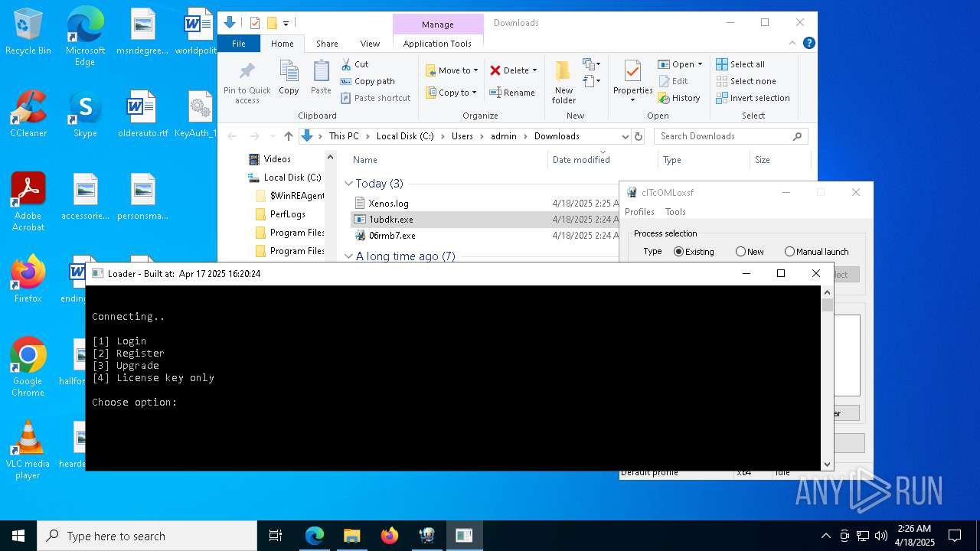
Task: Select the Adobe Acrobat desktop icon
Action: (x=28, y=202)
